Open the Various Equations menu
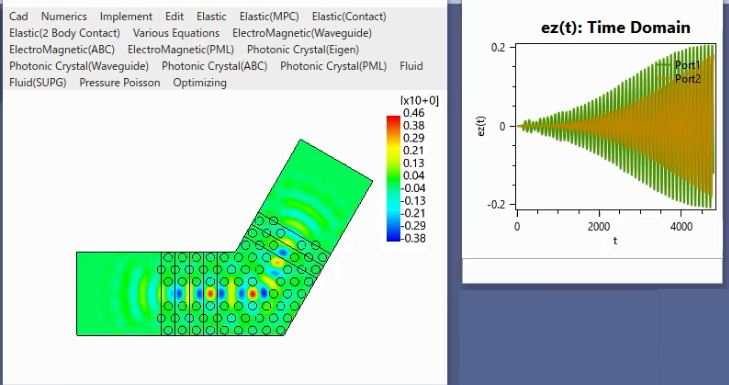Viewport: 729px width, 385px height. click(x=176, y=33)
